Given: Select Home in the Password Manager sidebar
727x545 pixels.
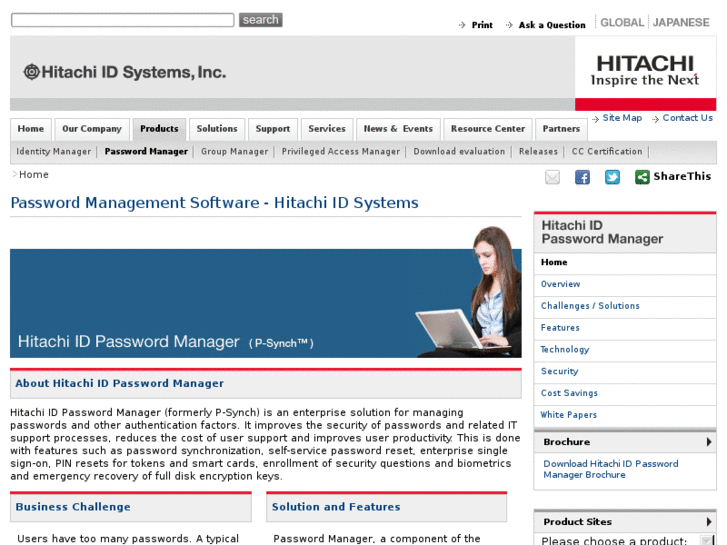Looking at the screenshot, I should (x=554, y=262).
